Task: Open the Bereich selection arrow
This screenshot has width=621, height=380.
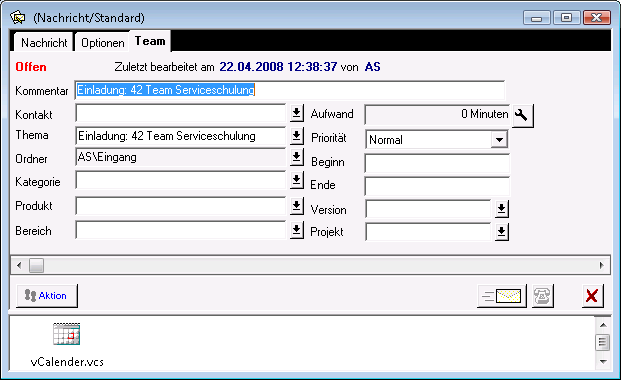Action: (x=297, y=230)
